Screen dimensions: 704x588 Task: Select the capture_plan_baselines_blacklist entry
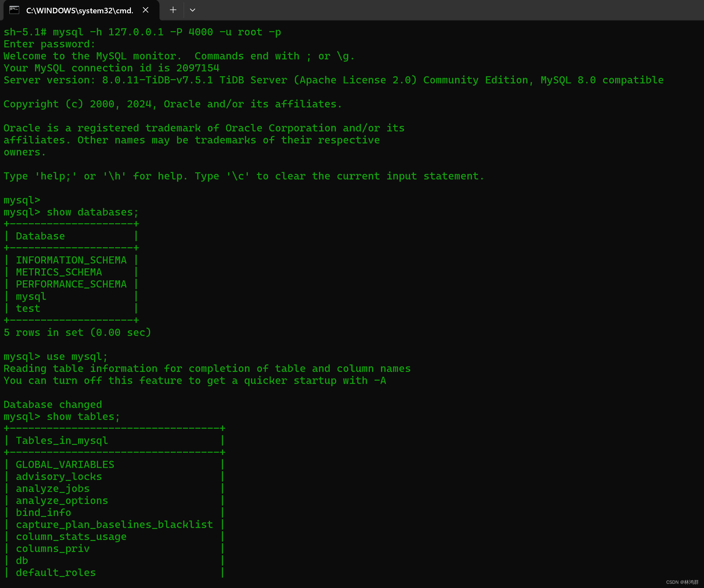[x=114, y=524]
